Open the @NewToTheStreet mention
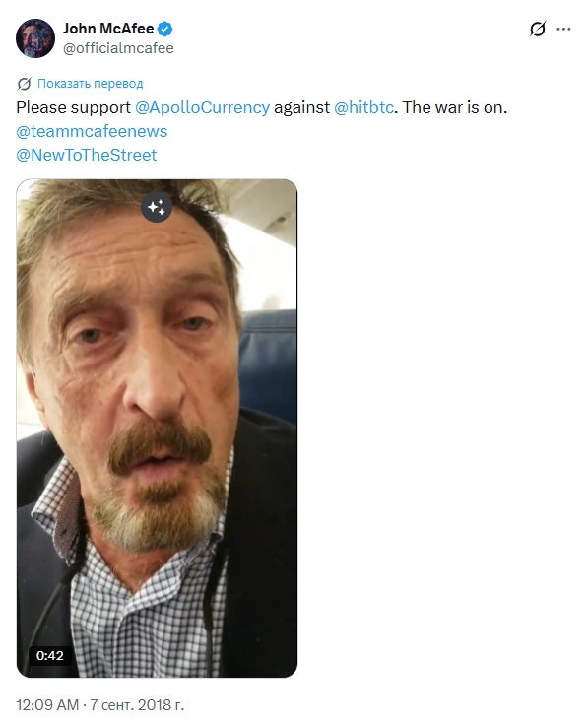Viewport: 588px width, 728px height. point(87,155)
